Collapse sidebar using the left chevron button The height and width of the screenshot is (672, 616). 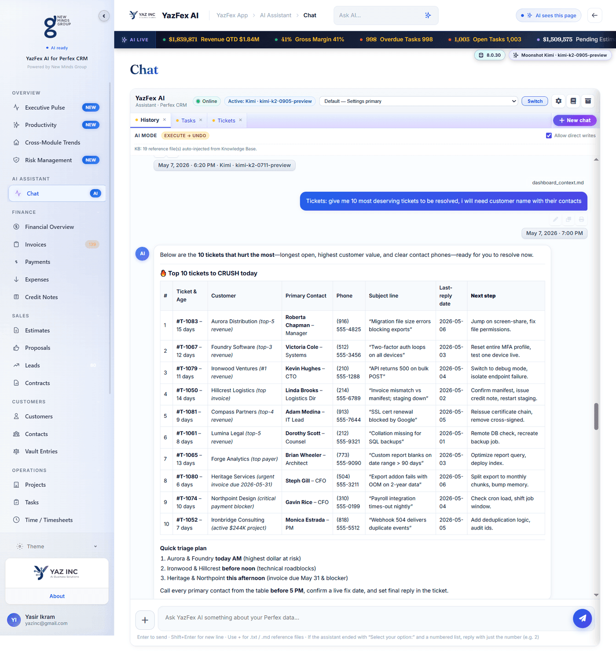click(104, 16)
